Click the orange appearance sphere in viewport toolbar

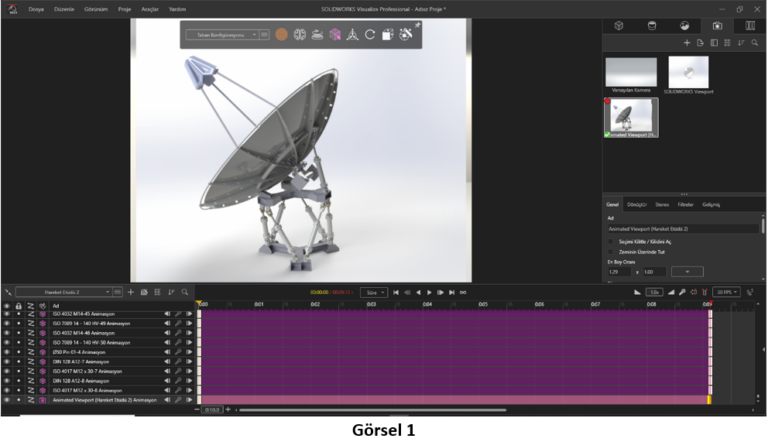(x=282, y=34)
